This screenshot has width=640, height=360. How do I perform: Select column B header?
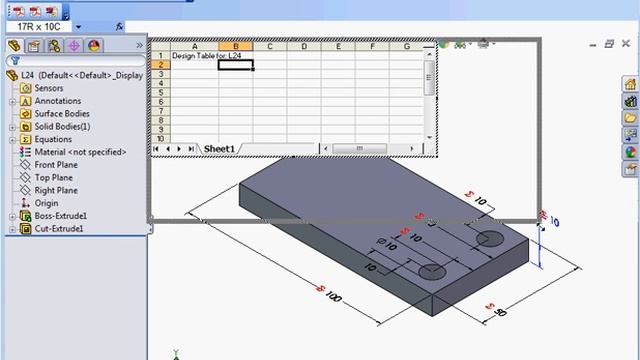pyautogui.click(x=236, y=46)
